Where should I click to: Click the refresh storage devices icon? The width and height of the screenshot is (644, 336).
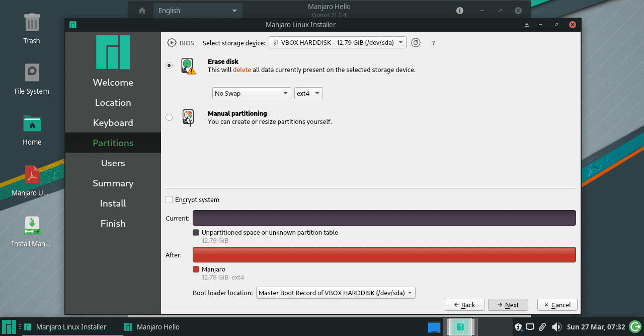click(x=416, y=43)
